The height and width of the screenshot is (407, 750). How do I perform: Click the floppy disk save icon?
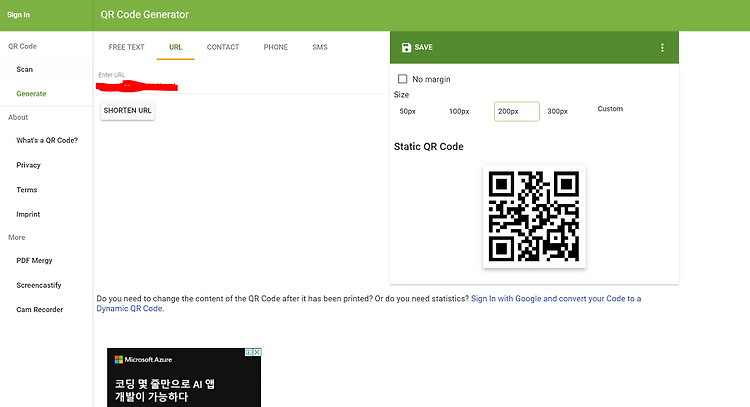tap(406, 47)
